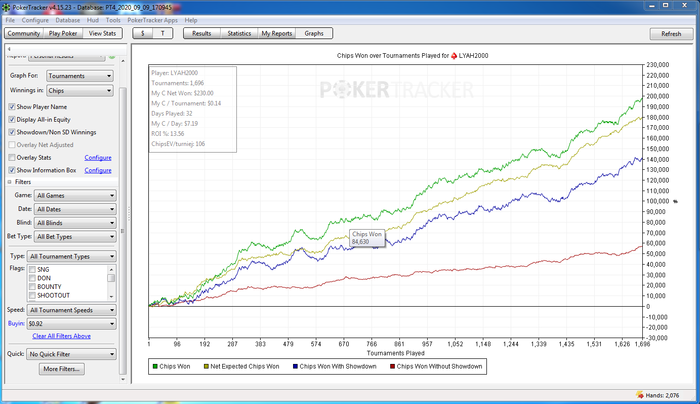Click Tournaments: 1,696 in info box

[x=177, y=83]
